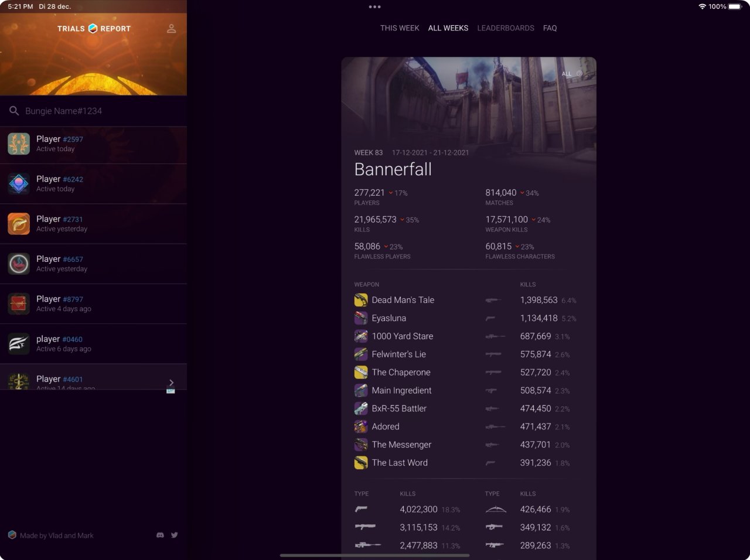750x560 pixels.
Task: Open player #0460 profile
Action: [94, 343]
